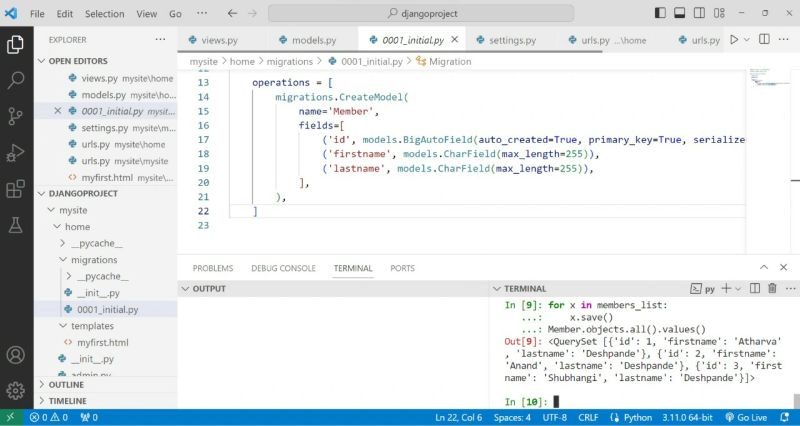Close the 0001_initial.py tab
This screenshot has width=800, height=426.
455,40
